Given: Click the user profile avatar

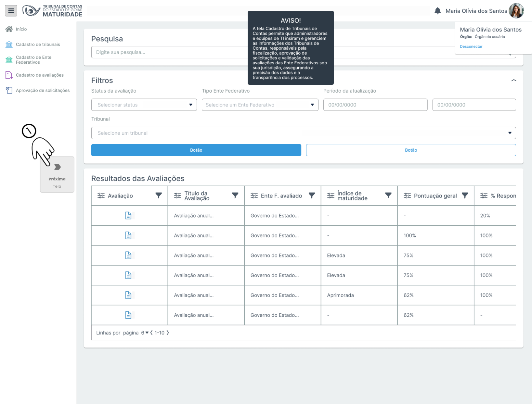Looking at the screenshot, I should 516,11.
